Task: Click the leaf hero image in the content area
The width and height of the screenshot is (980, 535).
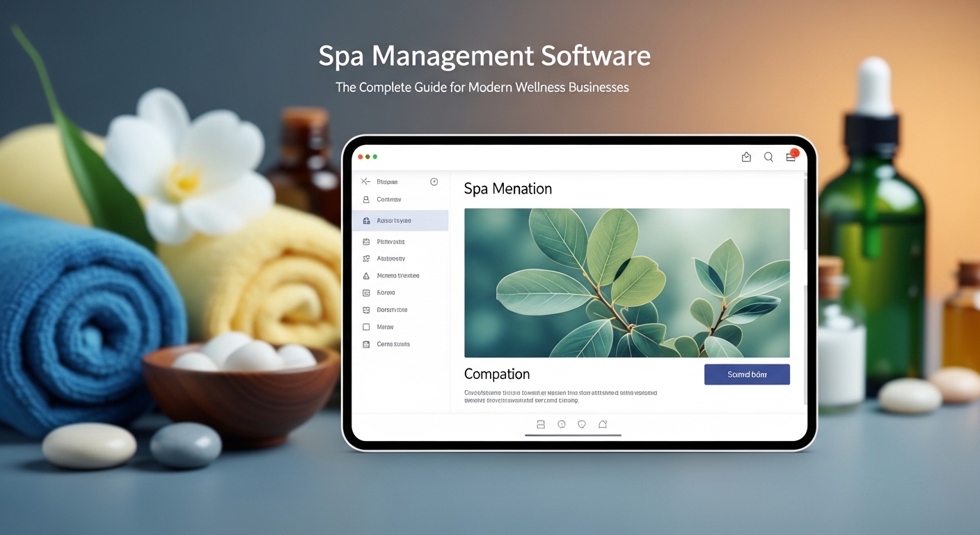Action: [626, 283]
